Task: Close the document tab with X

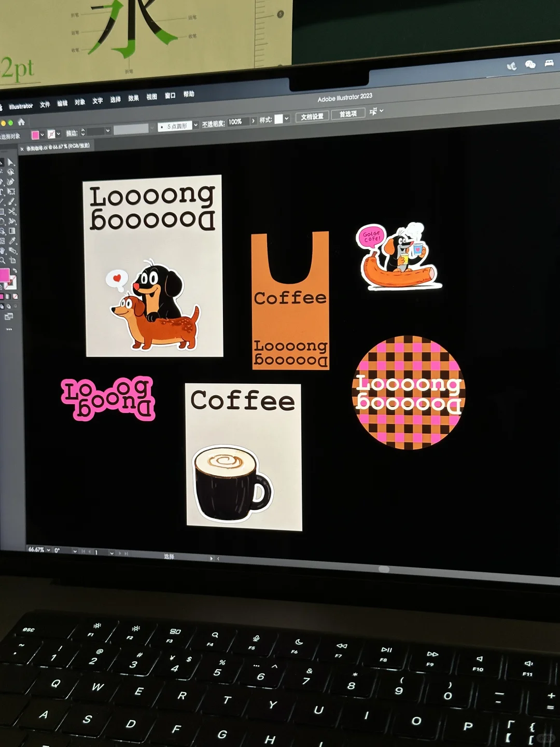Action: coord(22,149)
